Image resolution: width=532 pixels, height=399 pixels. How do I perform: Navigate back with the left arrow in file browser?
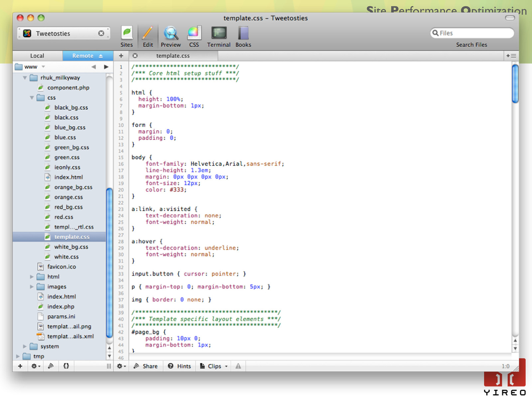94,67
